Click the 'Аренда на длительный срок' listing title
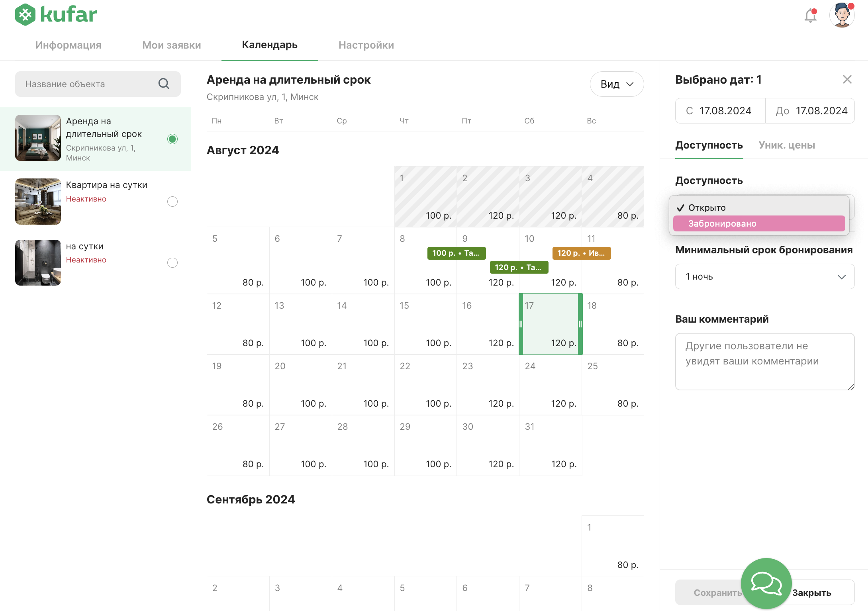The height and width of the screenshot is (611, 868). [x=104, y=127]
